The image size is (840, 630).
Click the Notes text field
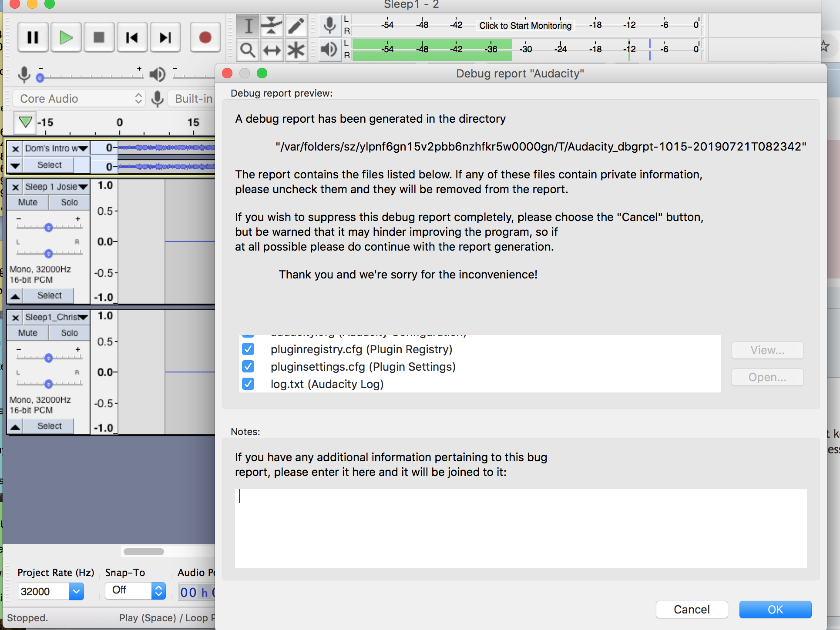521,528
